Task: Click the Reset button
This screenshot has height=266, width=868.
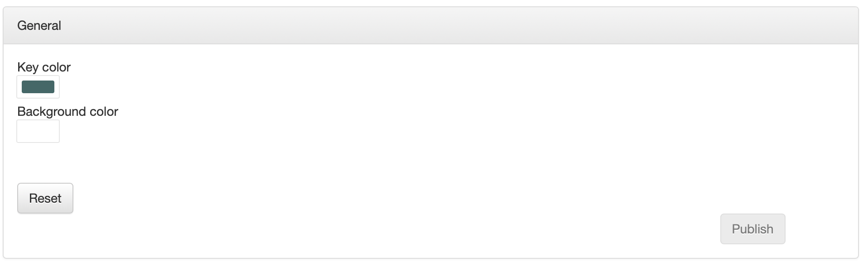Action: 45,198
